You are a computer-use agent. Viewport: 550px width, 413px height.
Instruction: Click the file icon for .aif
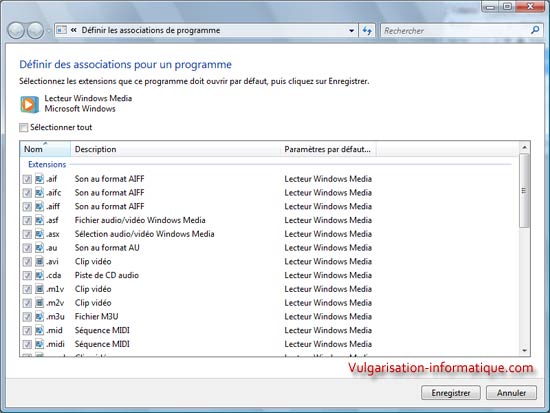[x=39, y=179]
